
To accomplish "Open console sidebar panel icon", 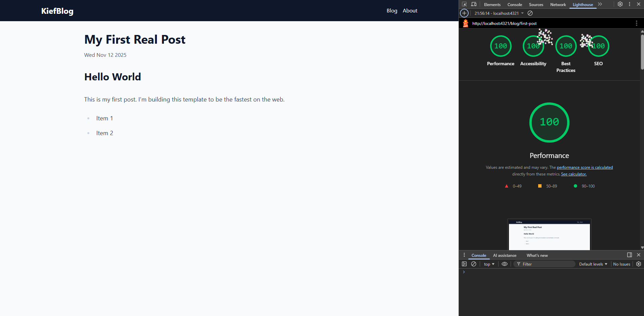I will [x=465, y=264].
